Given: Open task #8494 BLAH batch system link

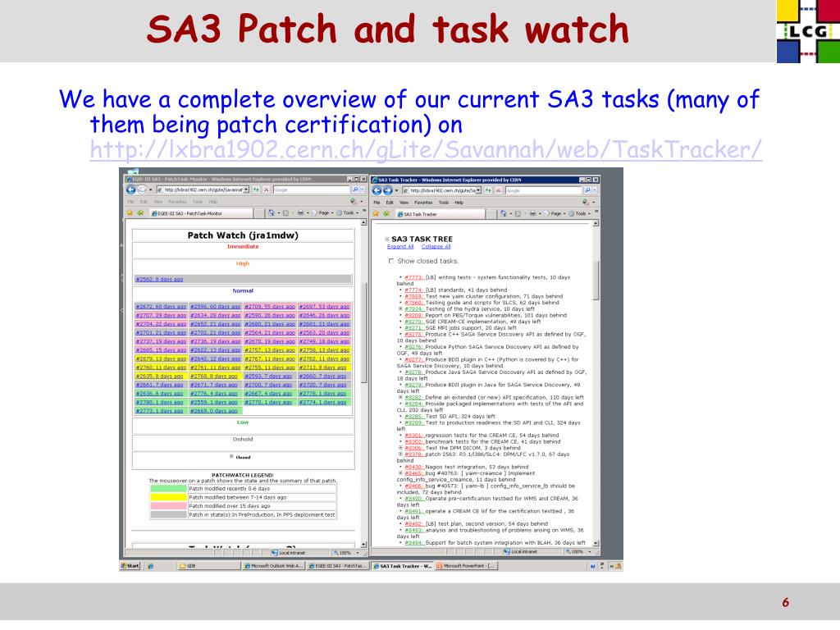Looking at the screenshot, I should pos(414,543).
